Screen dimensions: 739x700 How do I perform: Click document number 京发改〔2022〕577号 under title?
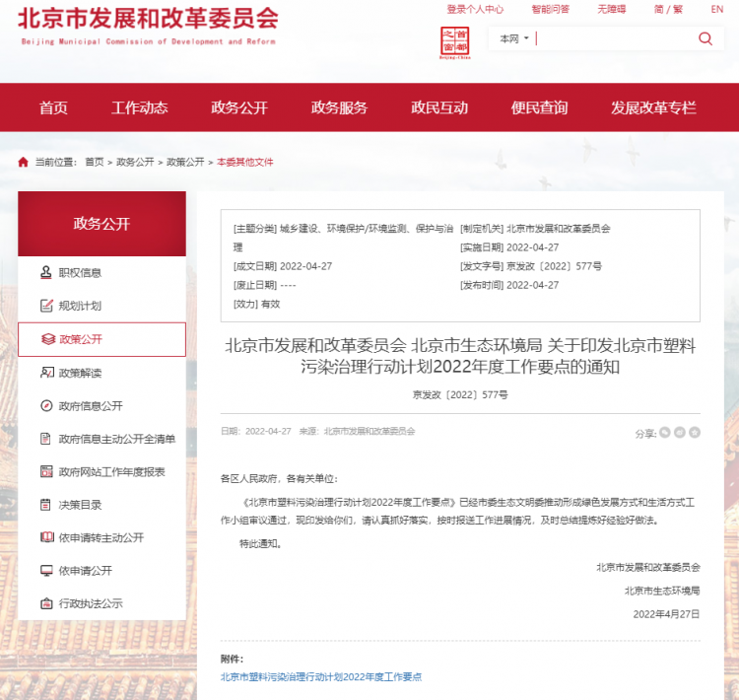pyautogui.click(x=460, y=394)
